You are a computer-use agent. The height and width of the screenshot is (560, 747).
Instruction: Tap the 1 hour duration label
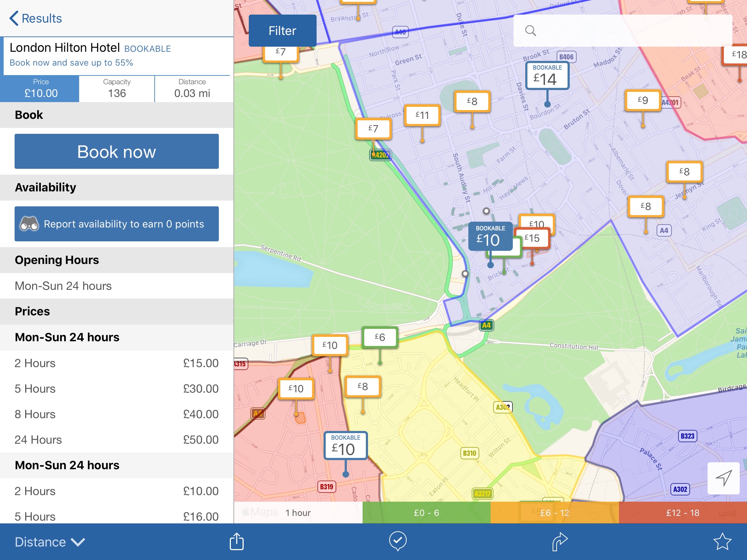point(298,513)
